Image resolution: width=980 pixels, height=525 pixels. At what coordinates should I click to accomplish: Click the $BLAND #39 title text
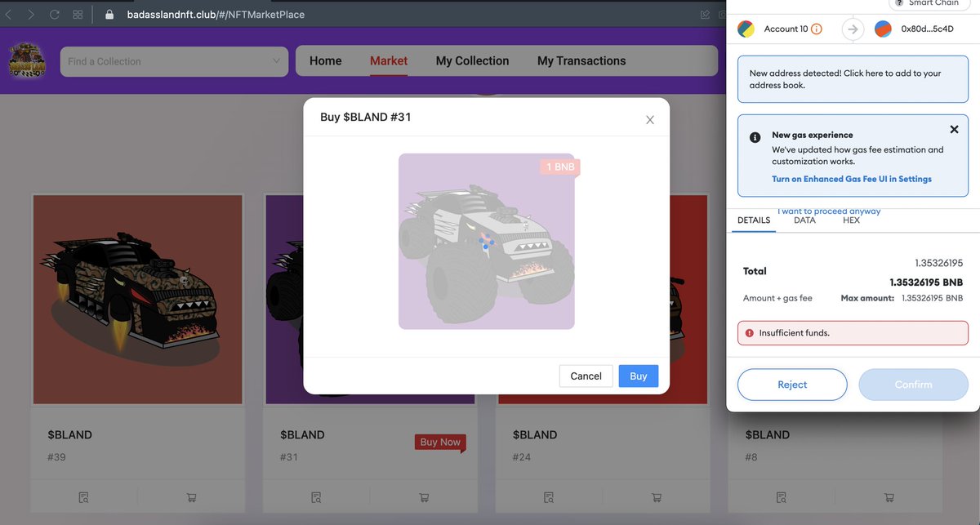click(69, 435)
